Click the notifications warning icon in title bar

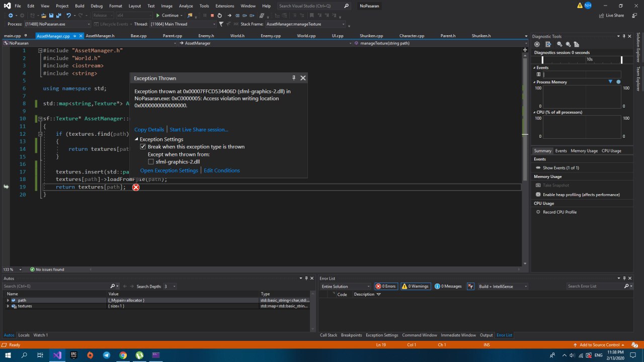[x=580, y=6]
